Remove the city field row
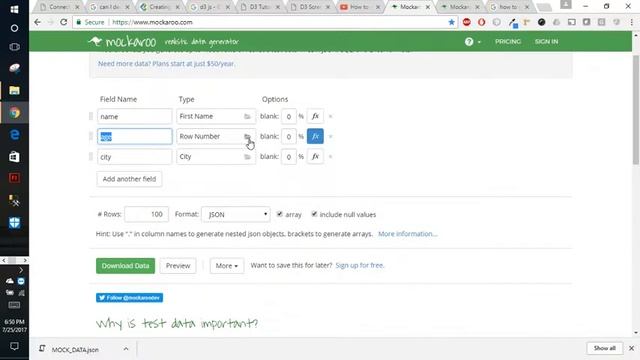Image resolution: width=640 pixels, height=360 pixels. [x=331, y=157]
